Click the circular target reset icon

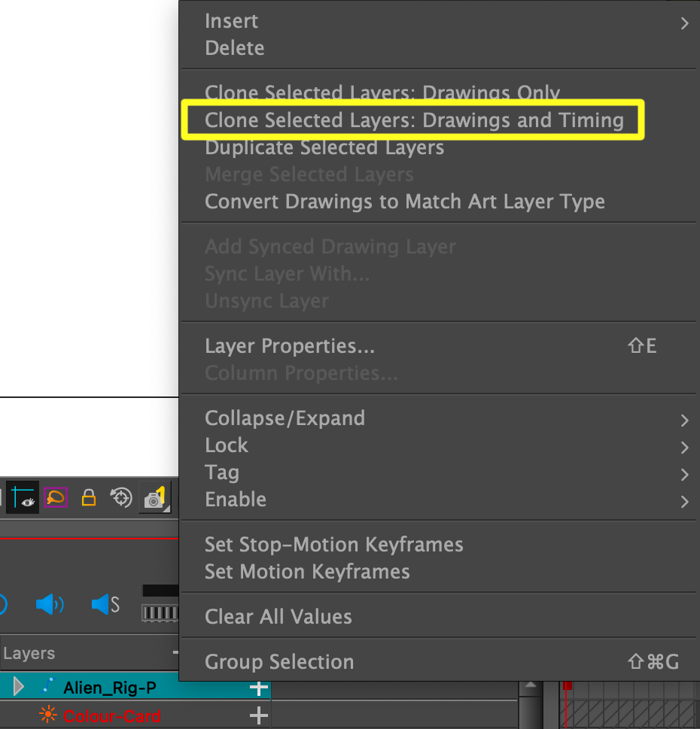pyautogui.click(x=121, y=498)
